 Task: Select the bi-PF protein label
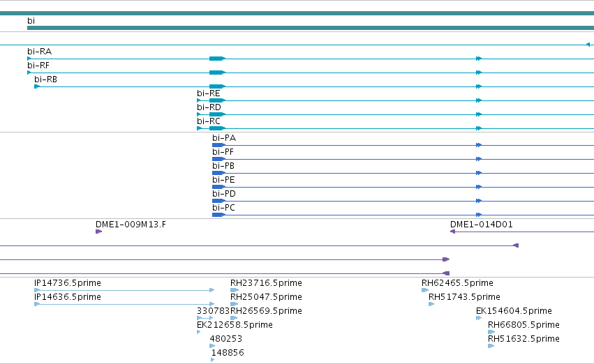click(223, 152)
